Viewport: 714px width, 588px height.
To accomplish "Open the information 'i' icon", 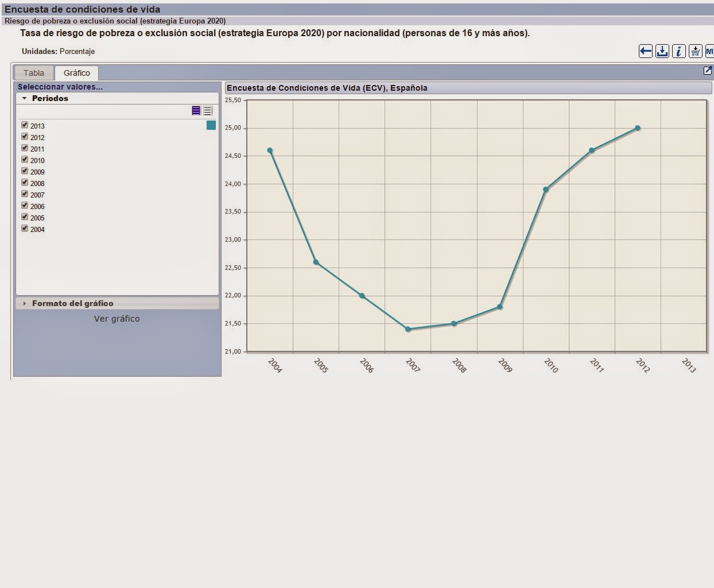I will 678,51.
